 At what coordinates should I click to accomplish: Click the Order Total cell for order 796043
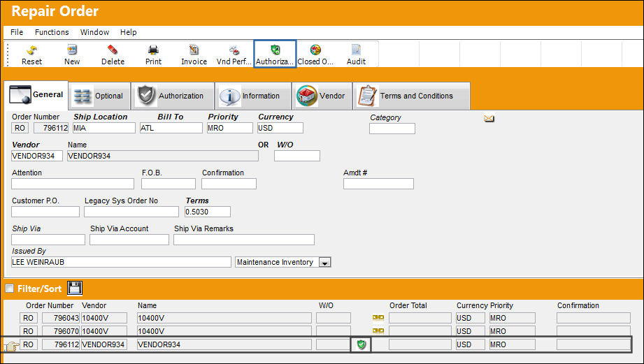(420, 318)
